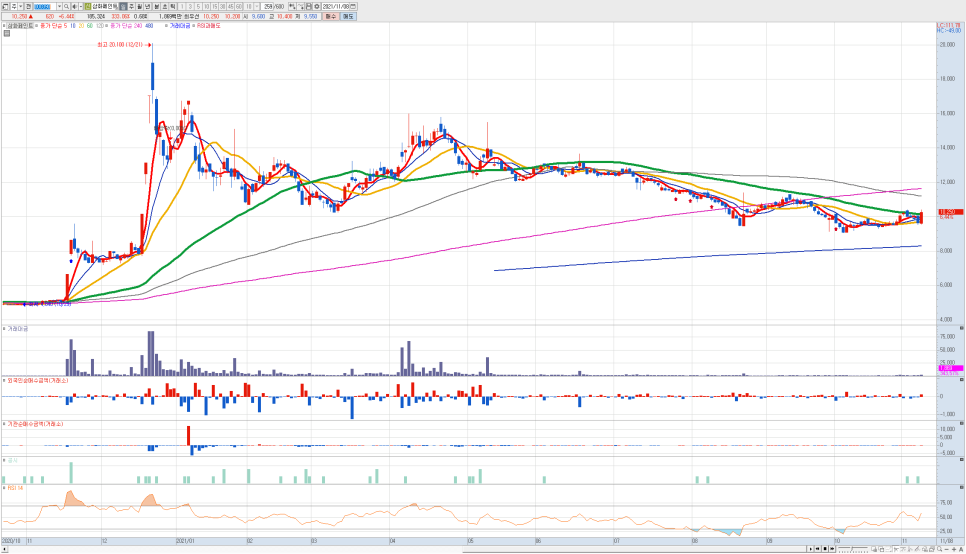Select the 15 interval preset button
This screenshot has width=966, height=554.
pyautogui.click(x=214, y=6)
